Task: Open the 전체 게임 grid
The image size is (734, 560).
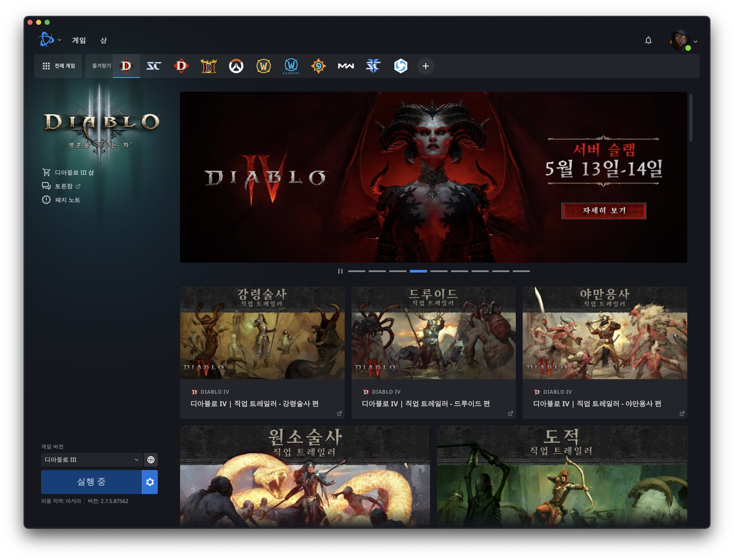Action: pyautogui.click(x=58, y=66)
